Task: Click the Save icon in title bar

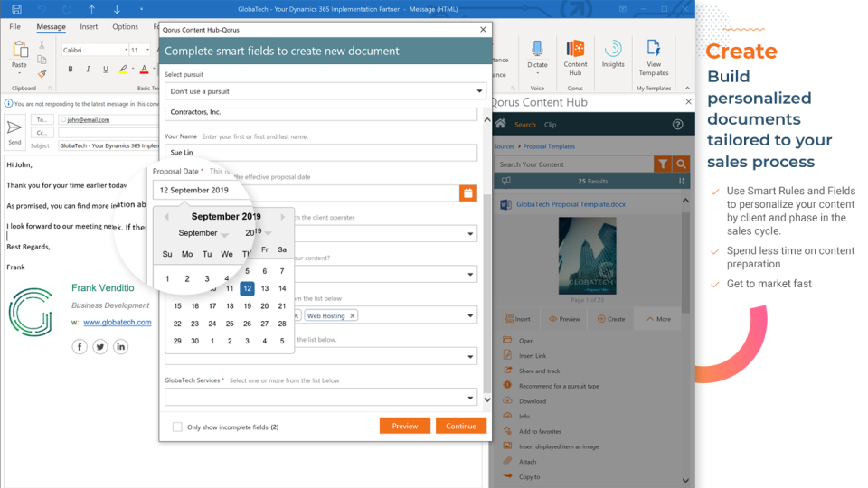Action: [16, 9]
